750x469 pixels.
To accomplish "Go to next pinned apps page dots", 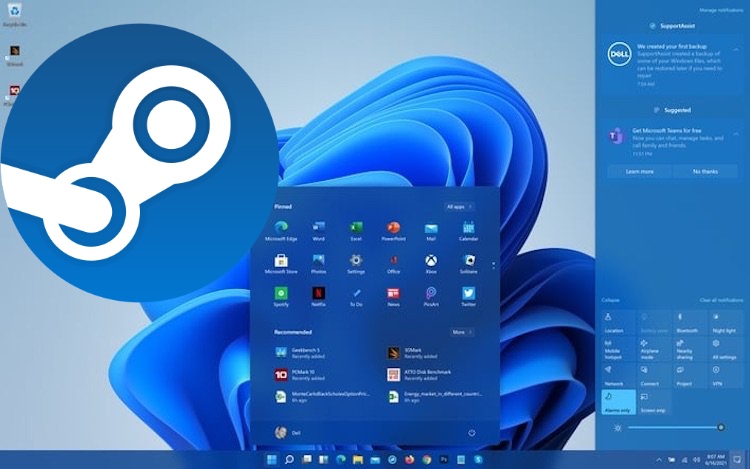I will click(494, 264).
